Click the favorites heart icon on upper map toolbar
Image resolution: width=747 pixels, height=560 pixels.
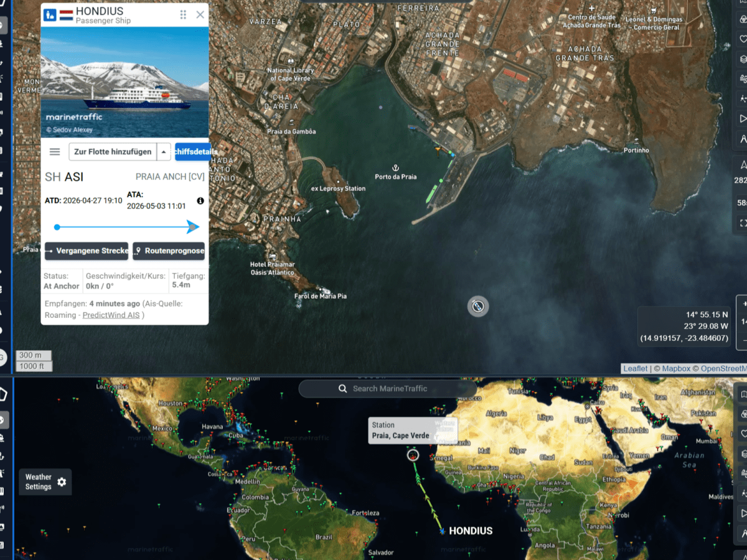(743, 39)
